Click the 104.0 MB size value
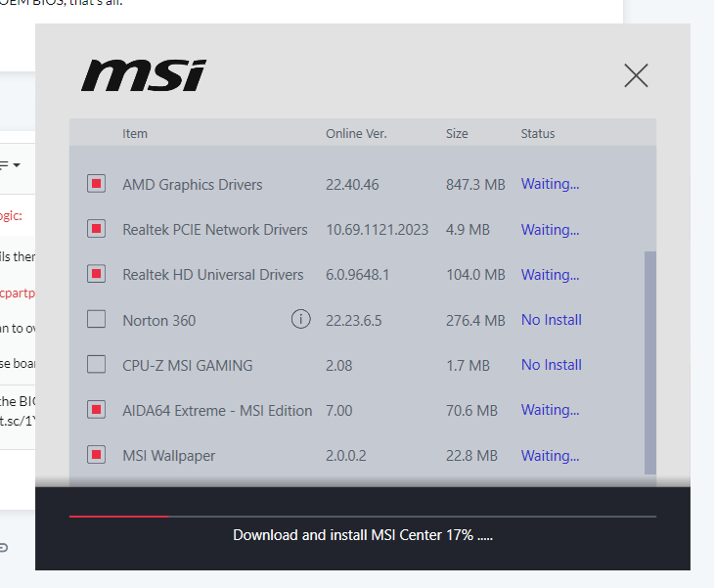The height and width of the screenshot is (588, 714). click(475, 275)
